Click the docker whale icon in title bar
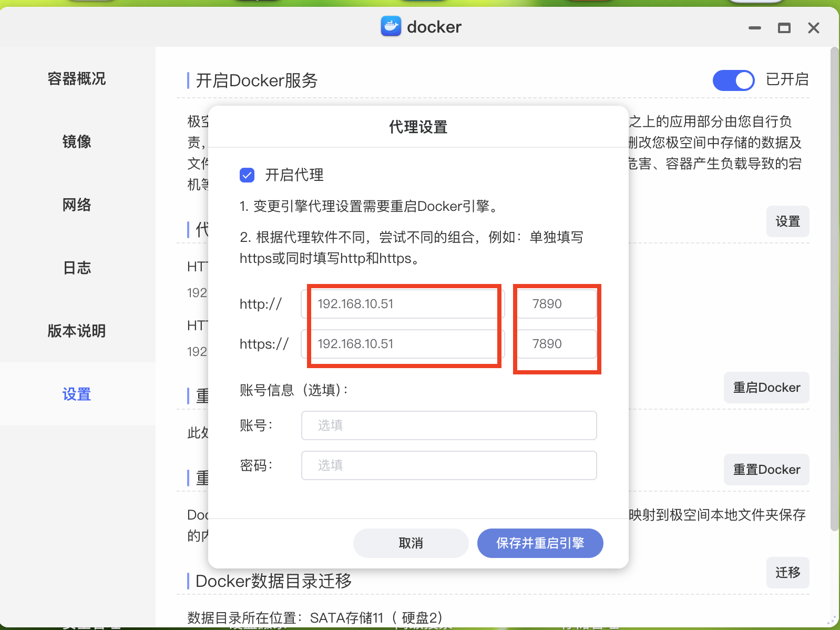 391,26
